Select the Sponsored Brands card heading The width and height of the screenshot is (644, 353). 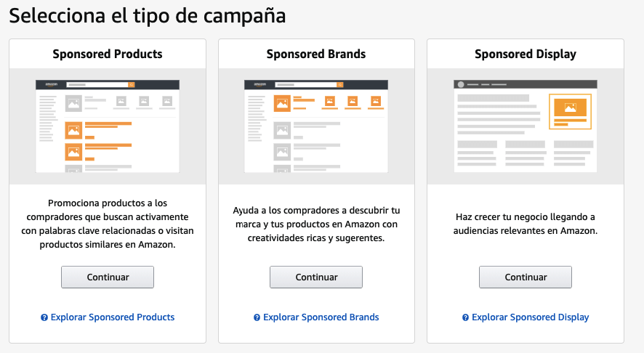coord(316,54)
